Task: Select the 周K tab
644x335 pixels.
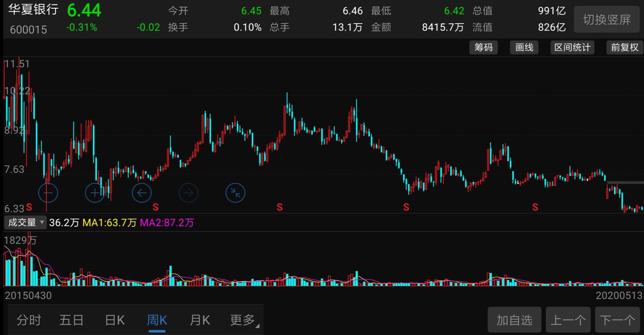Action: click(157, 320)
